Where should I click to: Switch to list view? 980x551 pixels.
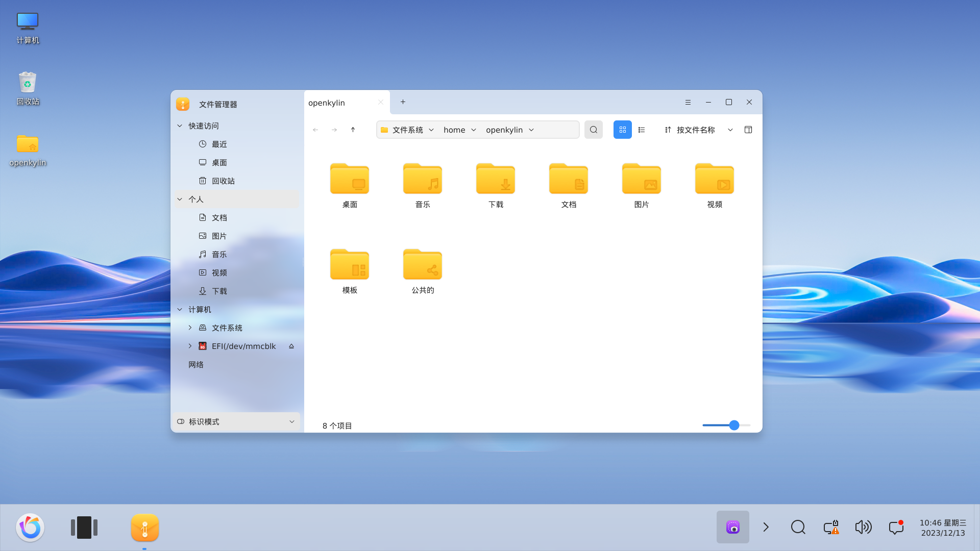coord(642,130)
